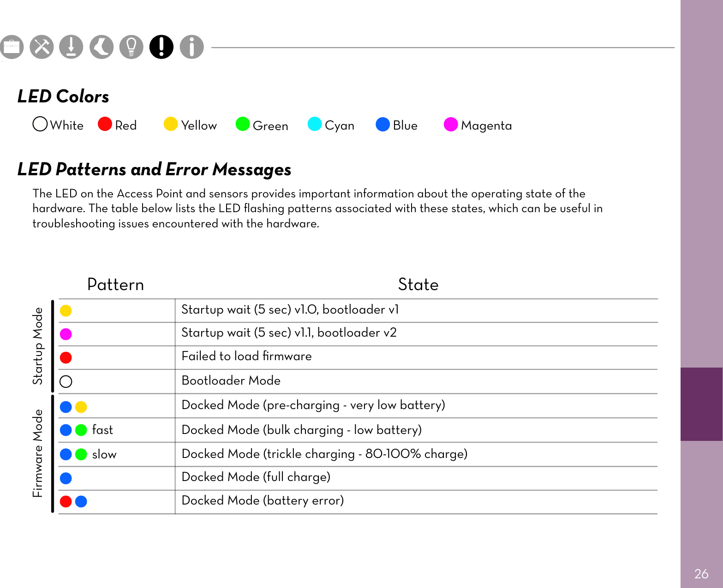Click the Cyan legend color dot
The width and height of the screenshot is (723, 588).
pos(315,124)
